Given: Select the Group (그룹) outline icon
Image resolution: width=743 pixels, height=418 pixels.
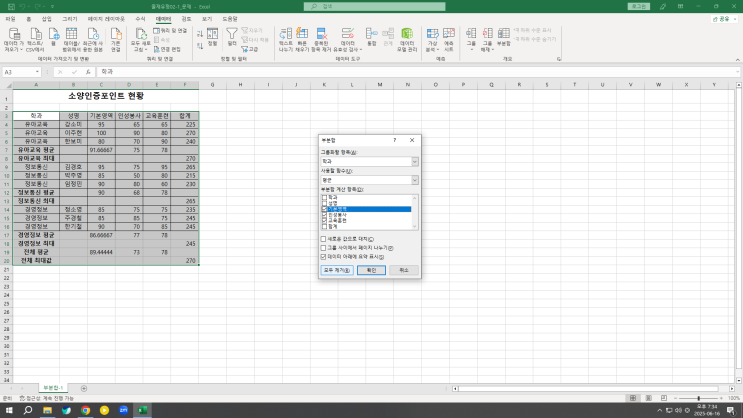Looking at the screenshot, I should (471, 40).
